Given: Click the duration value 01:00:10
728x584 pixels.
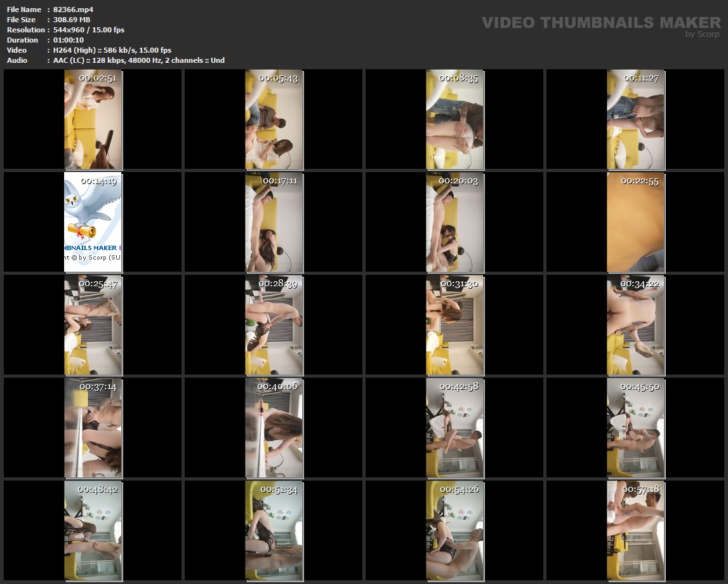Looking at the screenshot, I should click(x=69, y=40).
